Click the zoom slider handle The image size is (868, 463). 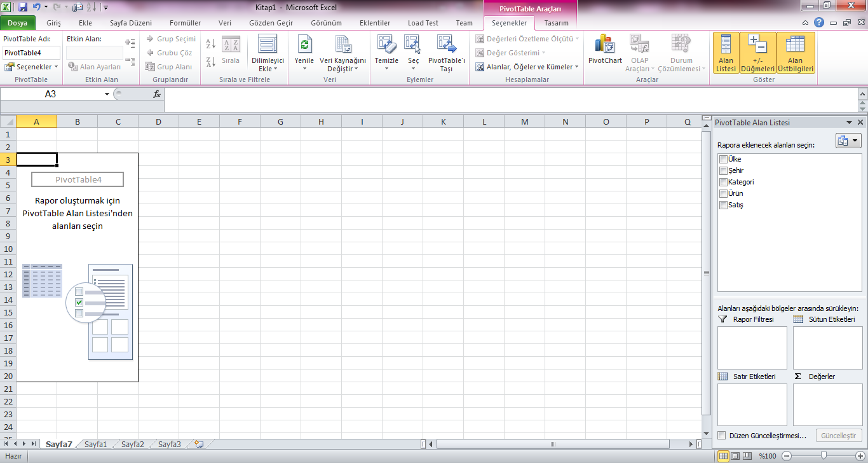[x=824, y=456]
